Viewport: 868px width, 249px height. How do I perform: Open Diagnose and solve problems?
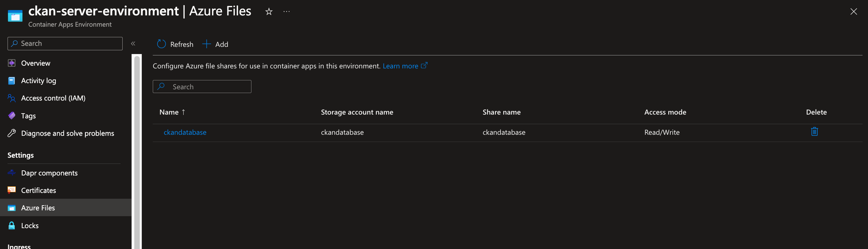tap(67, 133)
